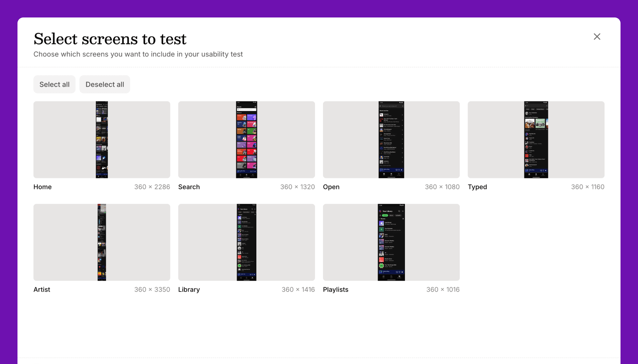Select the Search screen thumbnail
This screenshot has height=364, width=638.
247,140
